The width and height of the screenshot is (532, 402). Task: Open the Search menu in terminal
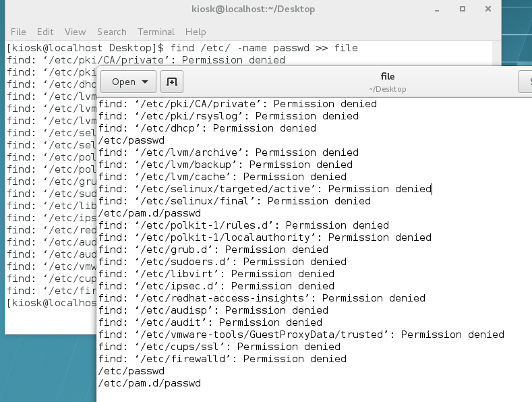[112, 32]
